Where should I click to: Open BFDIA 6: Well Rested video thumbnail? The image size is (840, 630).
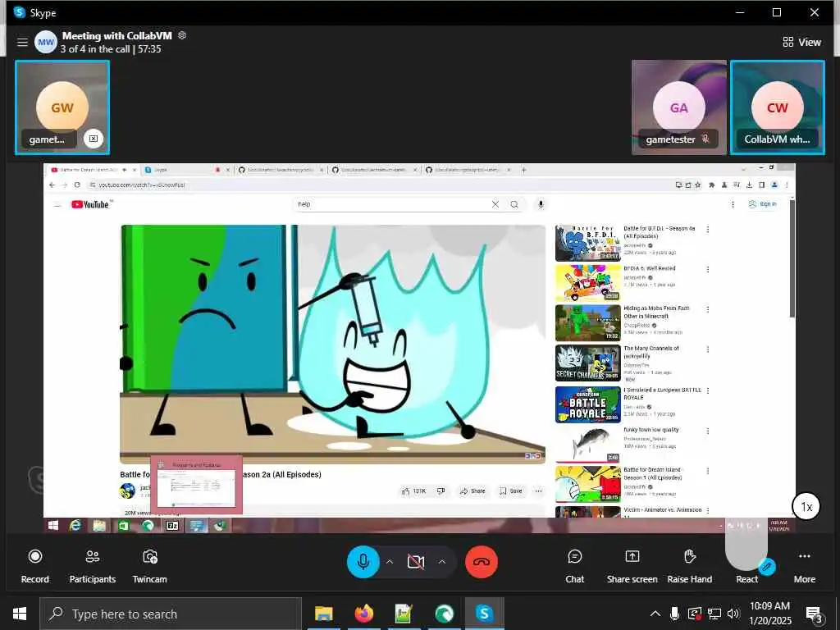click(587, 283)
